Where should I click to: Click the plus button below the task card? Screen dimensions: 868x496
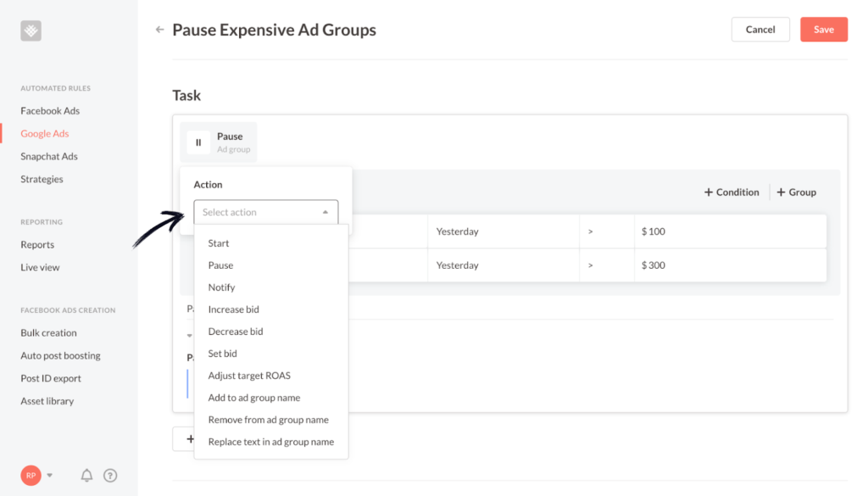point(190,439)
